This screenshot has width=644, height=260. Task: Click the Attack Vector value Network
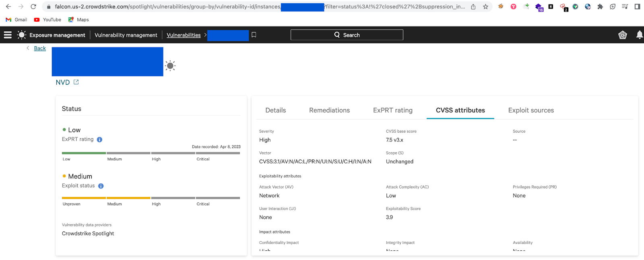(269, 196)
